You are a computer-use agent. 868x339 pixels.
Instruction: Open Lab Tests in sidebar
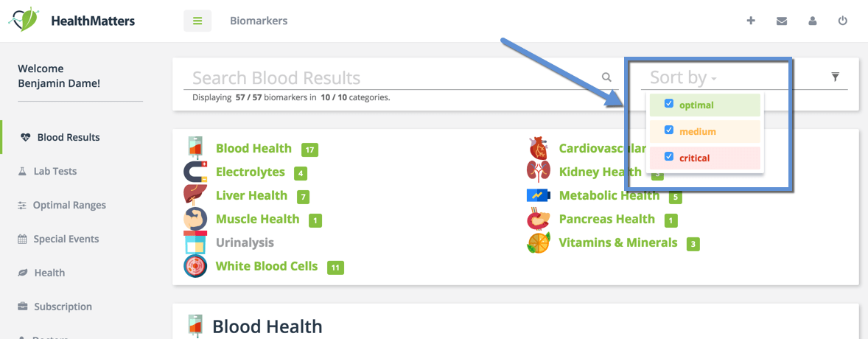point(55,171)
